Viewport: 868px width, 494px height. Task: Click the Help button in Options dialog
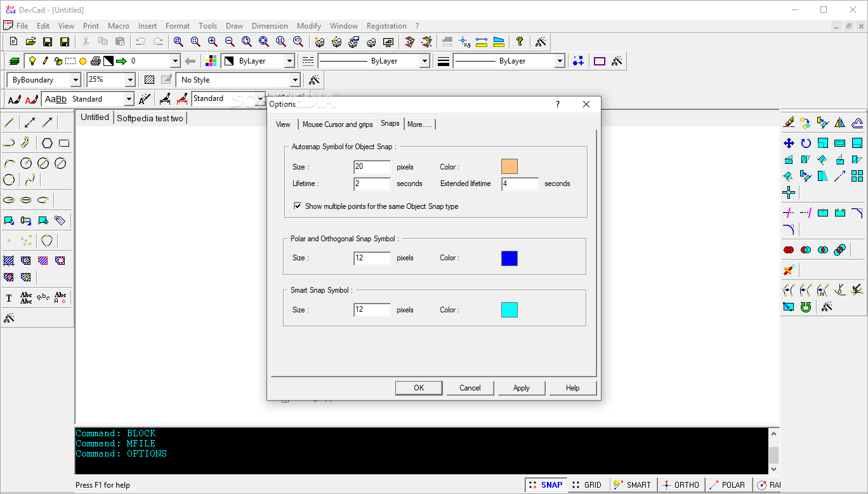pos(573,388)
